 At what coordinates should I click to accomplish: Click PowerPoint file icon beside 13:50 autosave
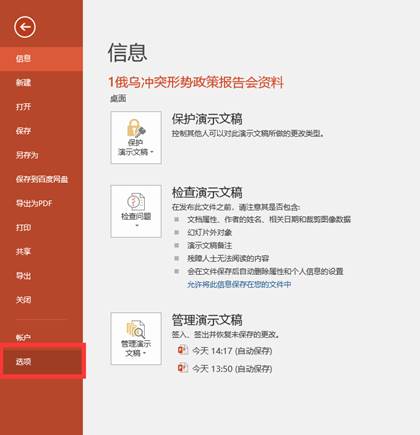(x=182, y=368)
